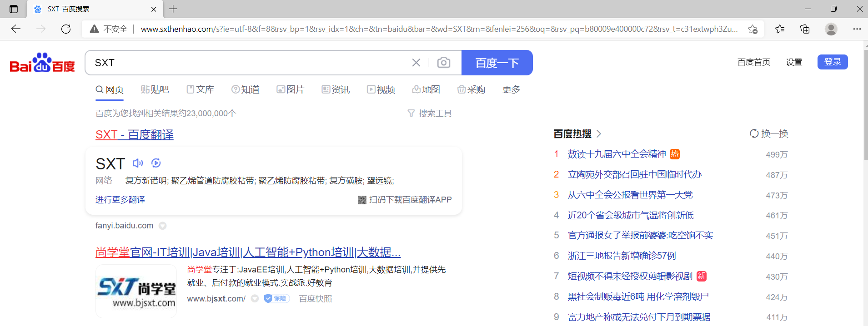Open hot topic 浙江三地报告新增确诊57例
Viewport: 868px width, 326px height.
click(x=622, y=256)
